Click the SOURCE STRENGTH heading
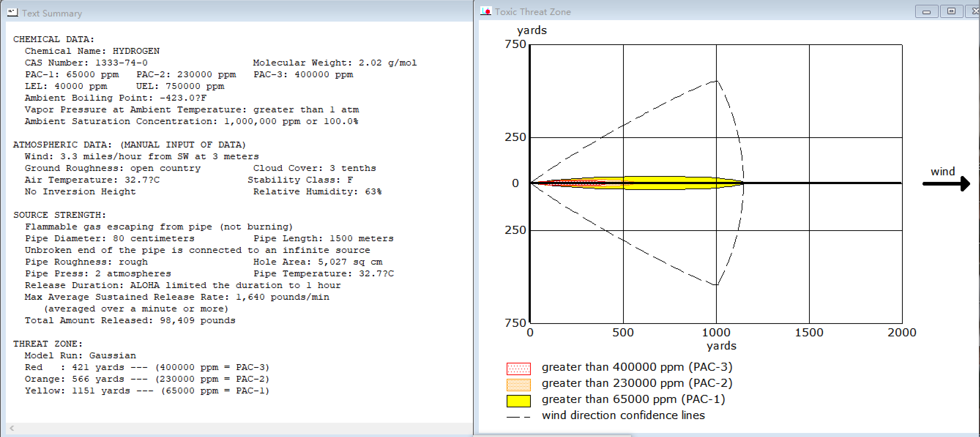This screenshot has height=437, width=980. click(60, 215)
